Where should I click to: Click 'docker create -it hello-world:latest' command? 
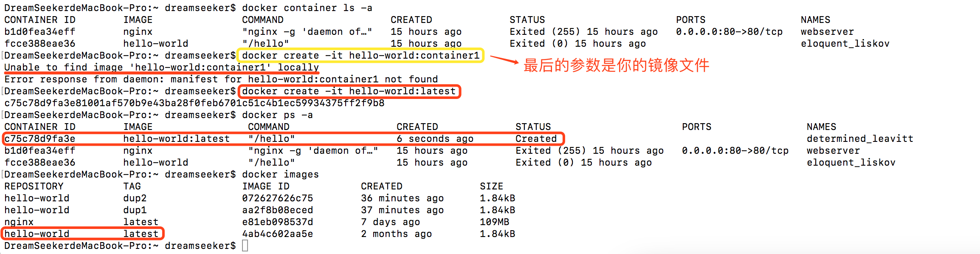click(349, 91)
